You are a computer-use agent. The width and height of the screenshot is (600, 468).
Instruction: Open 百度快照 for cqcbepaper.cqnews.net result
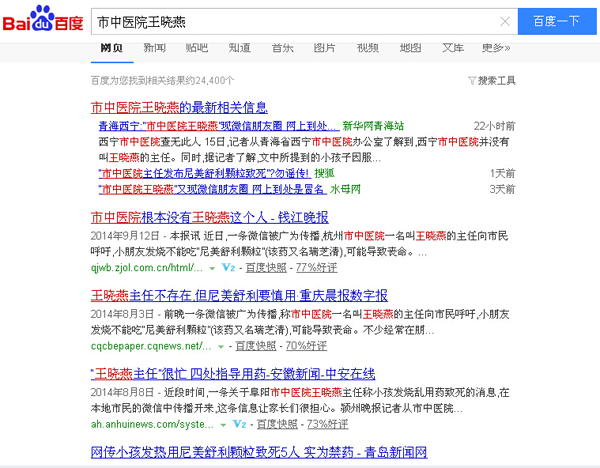pyautogui.click(x=256, y=346)
